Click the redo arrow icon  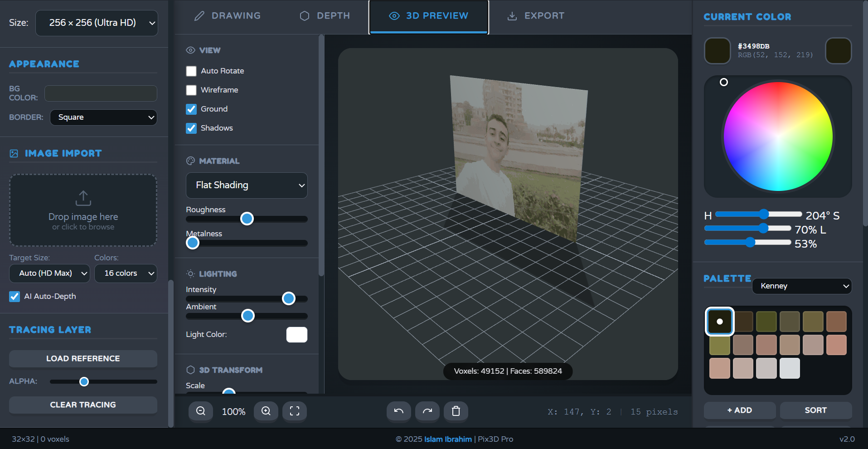coord(427,411)
